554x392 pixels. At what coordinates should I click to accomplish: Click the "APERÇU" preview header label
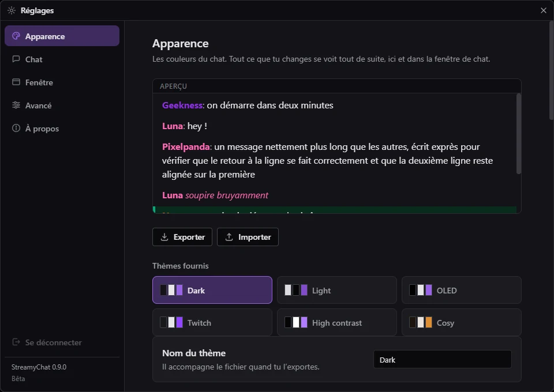click(173, 86)
